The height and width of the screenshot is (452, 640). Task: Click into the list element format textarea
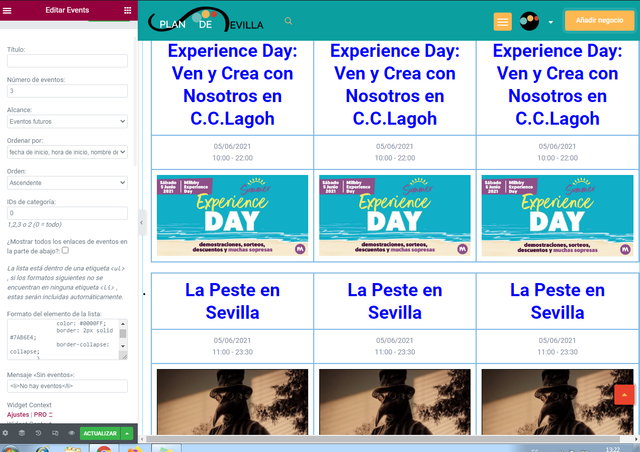[63, 339]
